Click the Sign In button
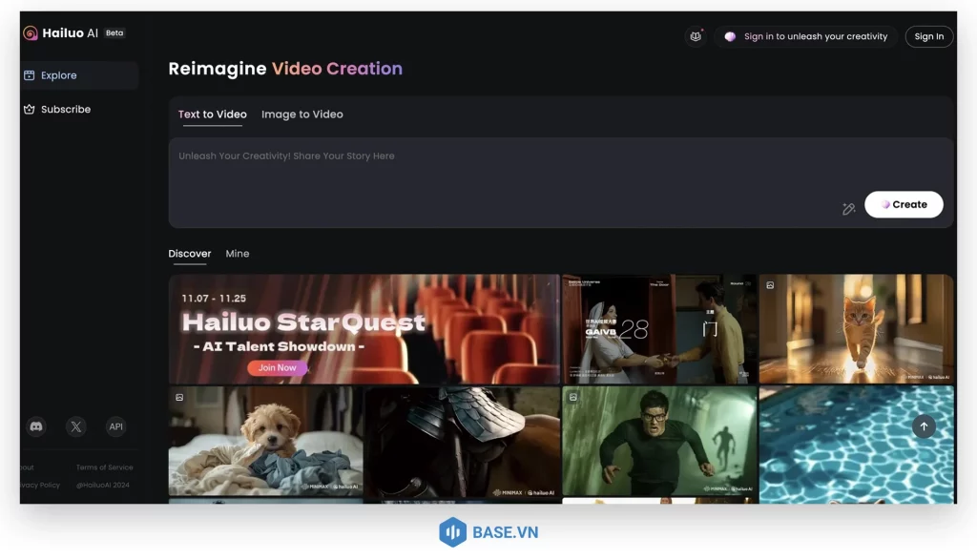977x560 pixels. [929, 37]
